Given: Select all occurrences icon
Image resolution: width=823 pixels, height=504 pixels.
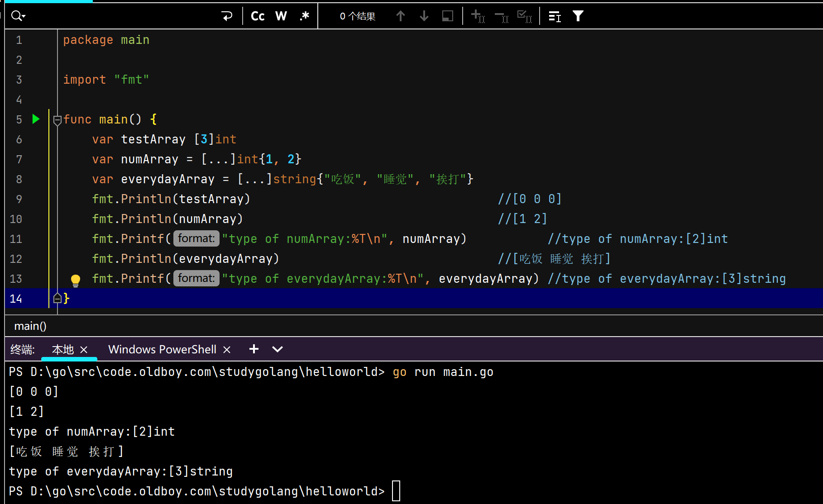Looking at the screenshot, I should coord(525,16).
